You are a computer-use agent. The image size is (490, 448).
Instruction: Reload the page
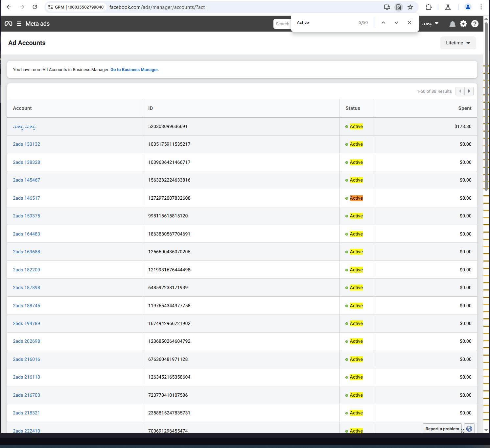tap(35, 7)
